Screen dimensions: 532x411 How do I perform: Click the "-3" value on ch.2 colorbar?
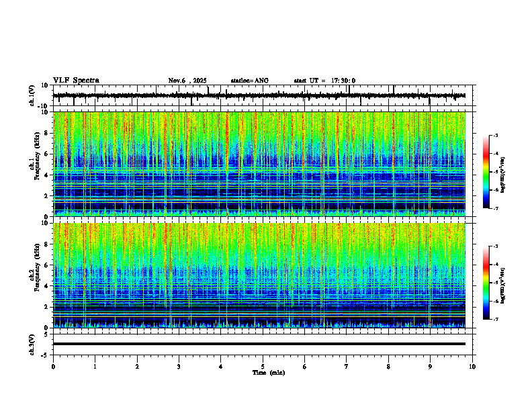tap(495, 246)
